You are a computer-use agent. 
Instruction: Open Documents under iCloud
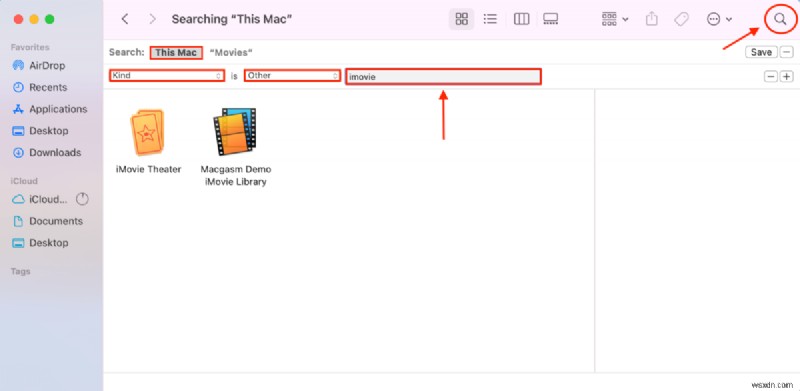coord(47,222)
